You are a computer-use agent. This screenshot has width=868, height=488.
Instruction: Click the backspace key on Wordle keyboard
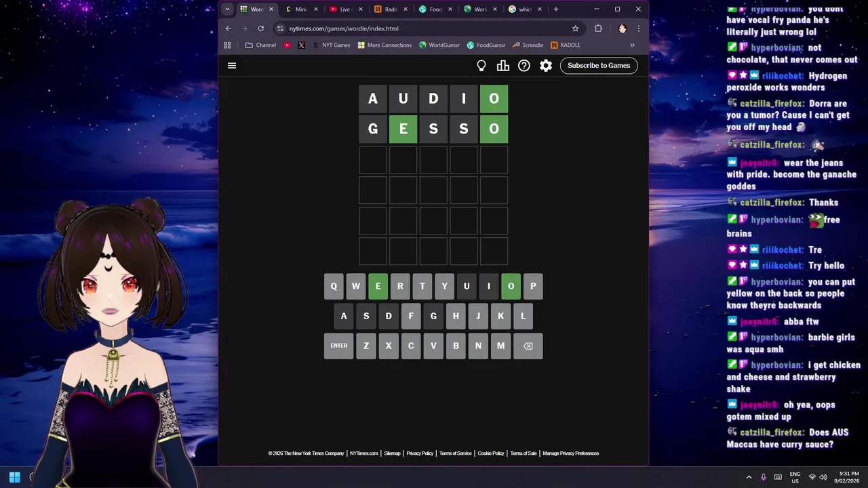pos(528,346)
